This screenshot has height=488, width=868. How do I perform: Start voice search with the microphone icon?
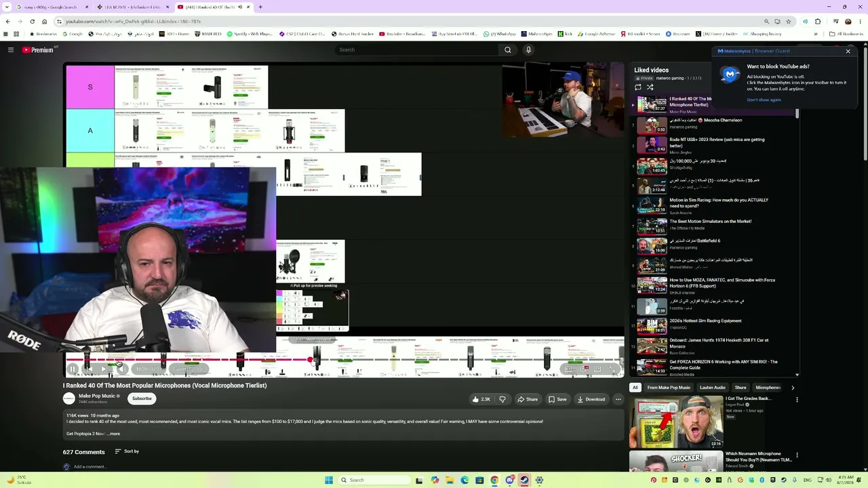click(528, 49)
